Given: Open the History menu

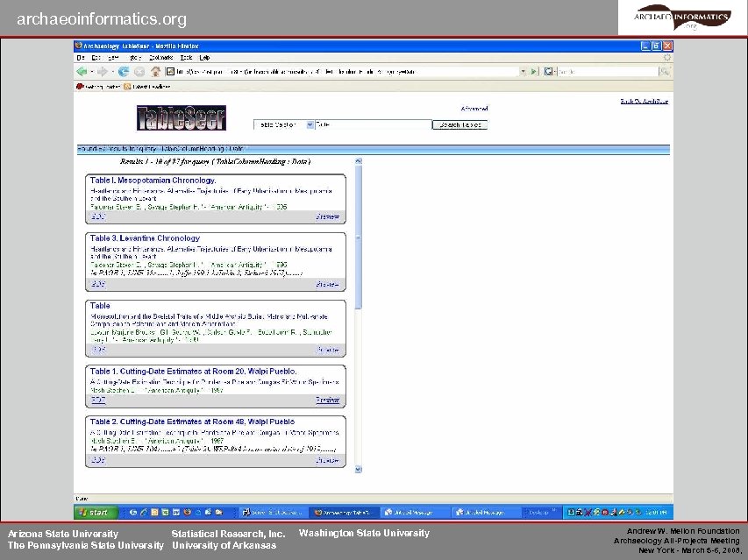Looking at the screenshot, I should [x=135, y=58].
